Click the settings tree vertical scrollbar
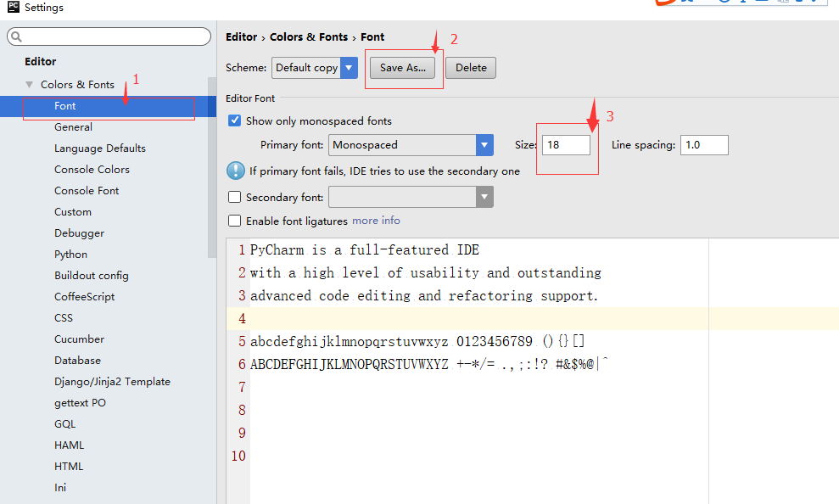Image resolution: width=839 pixels, height=504 pixels. coord(212,167)
